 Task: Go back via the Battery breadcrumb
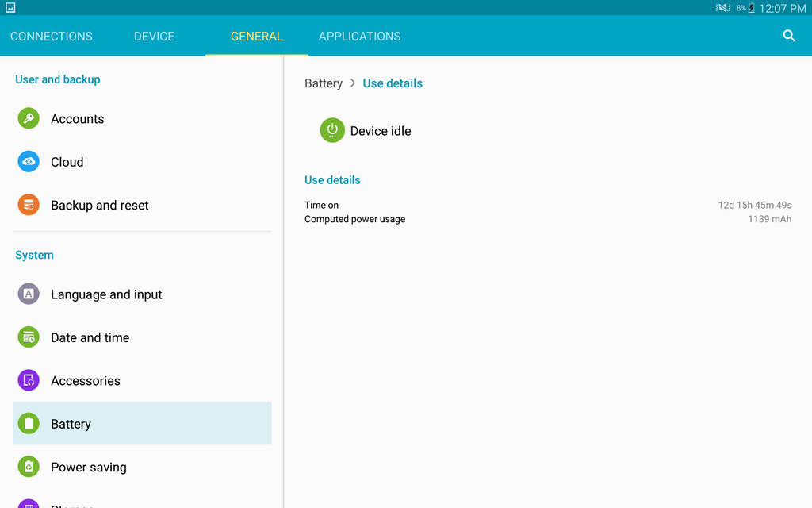(x=324, y=83)
